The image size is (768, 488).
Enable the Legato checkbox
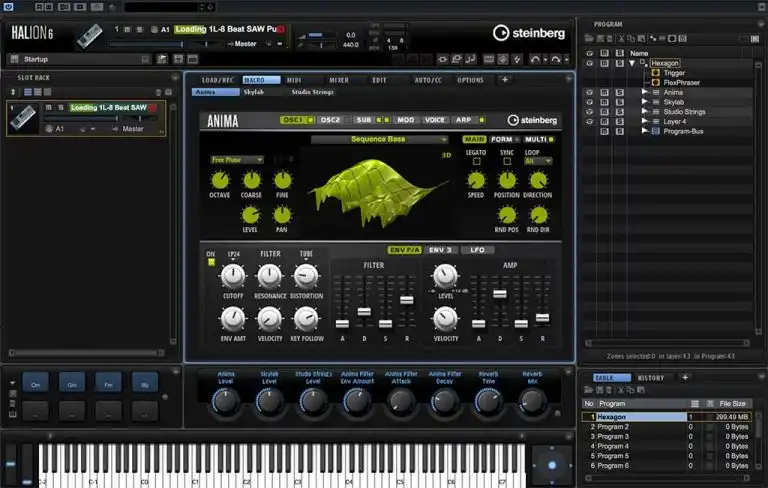(x=476, y=161)
